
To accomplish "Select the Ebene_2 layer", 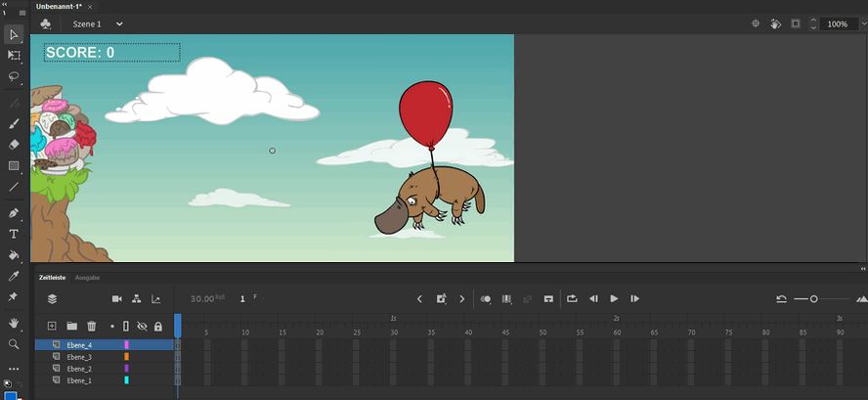I will pyautogui.click(x=79, y=368).
